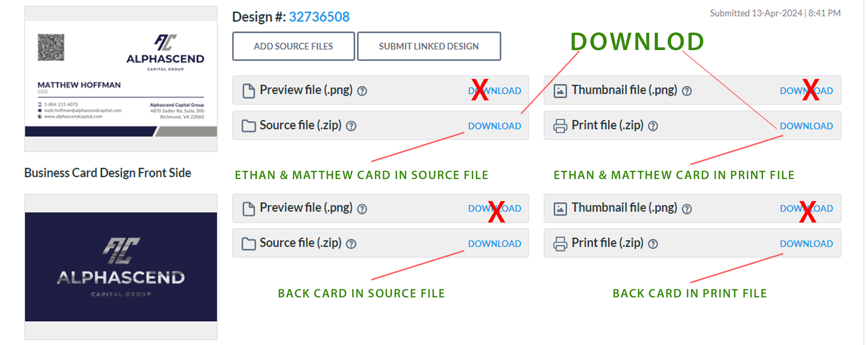Open Alphascend back card dark thumbnail
The height and width of the screenshot is (345, 868).
tap(121, 267)
